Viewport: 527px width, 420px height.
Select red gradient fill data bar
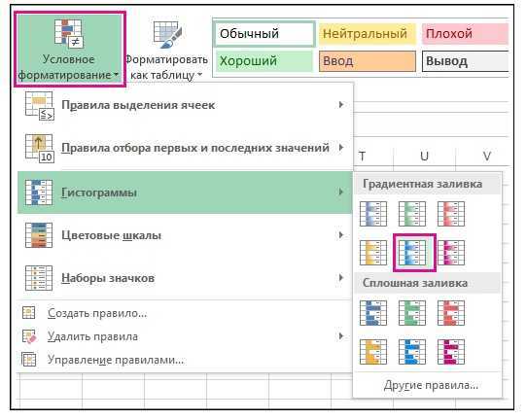tap(451, 214)
